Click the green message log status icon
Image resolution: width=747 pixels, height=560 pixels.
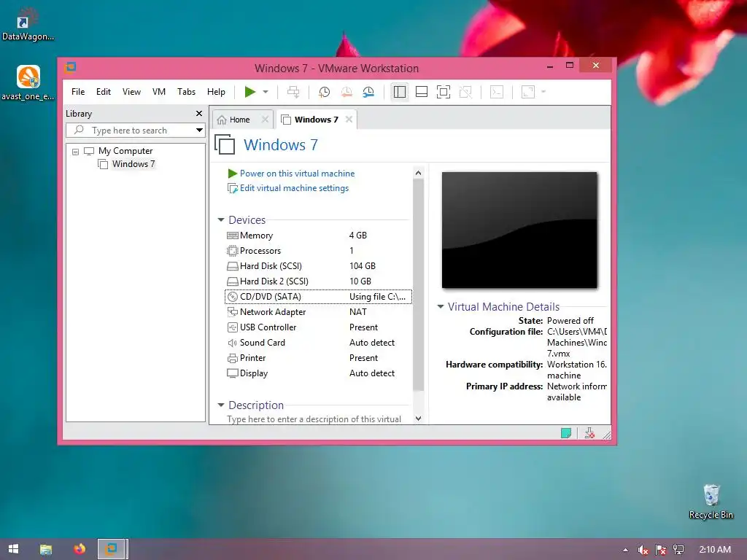point(566,433)
